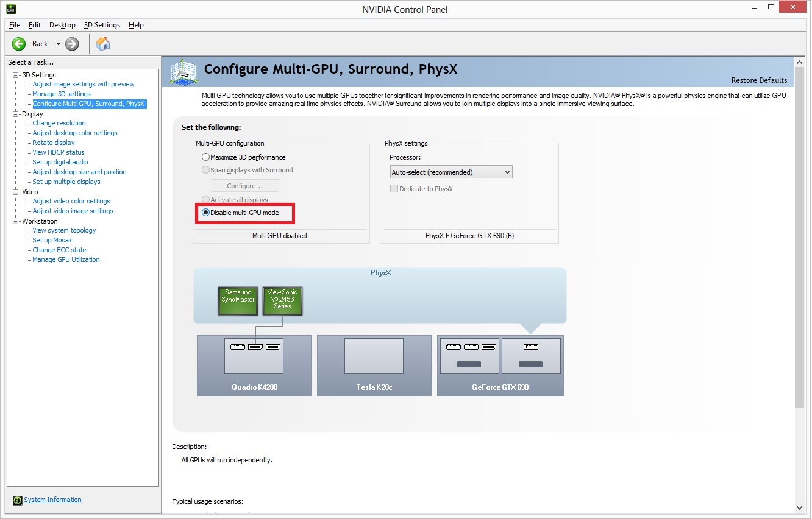Select Disable multi-GPU mode radio button

coord(205,213)
